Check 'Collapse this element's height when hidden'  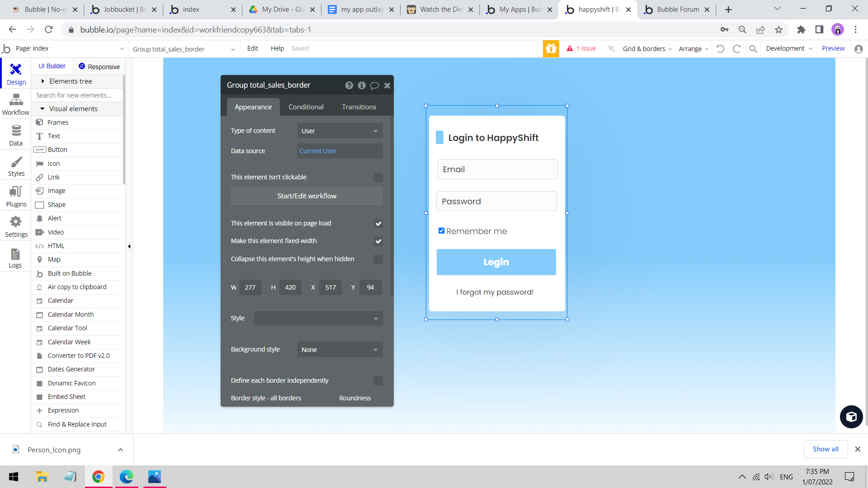point(378,259)
